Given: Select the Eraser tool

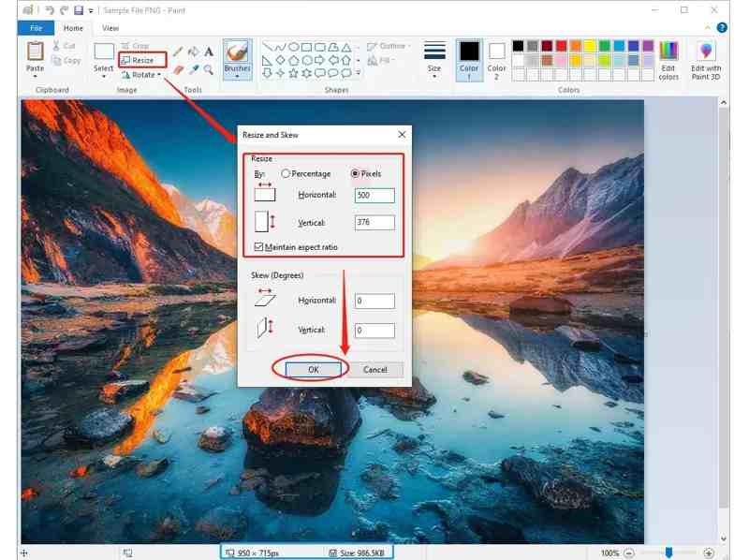Looking at the screenshot, I should pyautogui.click(x=179, y=68).
